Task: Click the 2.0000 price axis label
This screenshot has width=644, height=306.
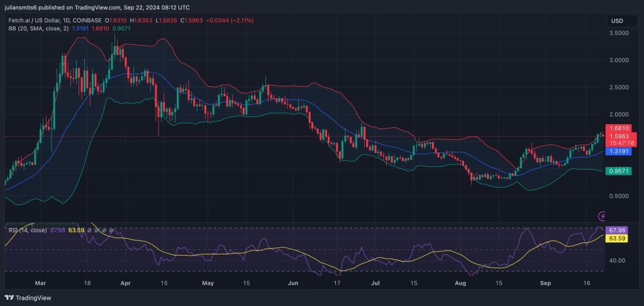Action: click(619, 115)
